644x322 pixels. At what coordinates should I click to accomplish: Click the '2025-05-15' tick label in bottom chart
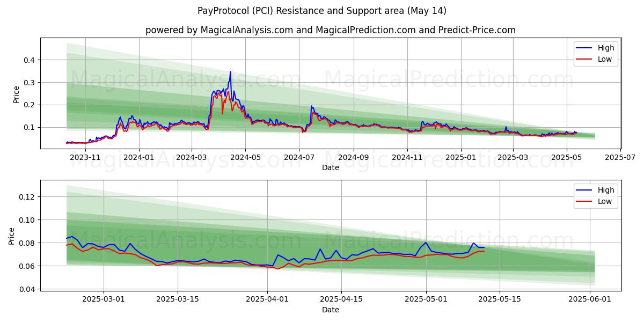pyautogui.click(x=500, y=299)
